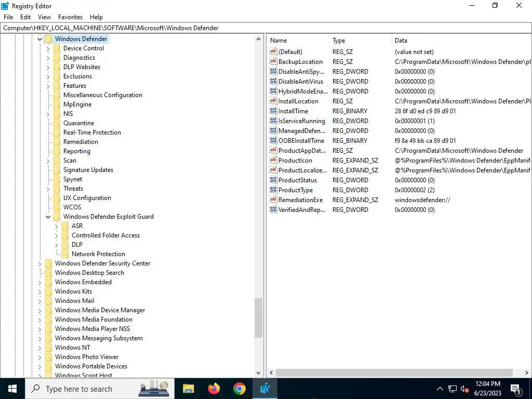Image resolution: width=532 pixels, height=399 pixels.
Task: Click the OOBEInstallTime binary icon
Action: [x=273, y=140]
